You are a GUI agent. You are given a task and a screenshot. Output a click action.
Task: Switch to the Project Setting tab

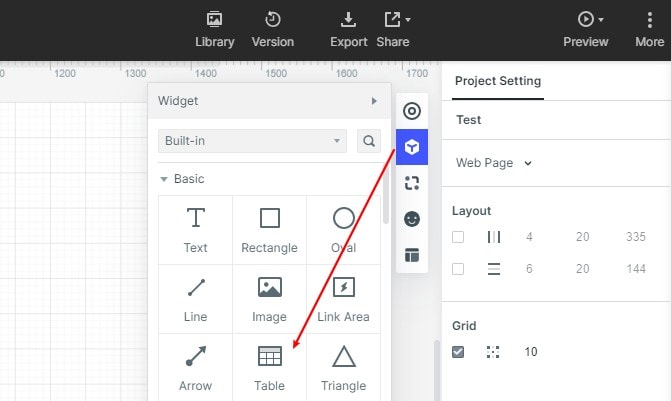click(498, 82)
